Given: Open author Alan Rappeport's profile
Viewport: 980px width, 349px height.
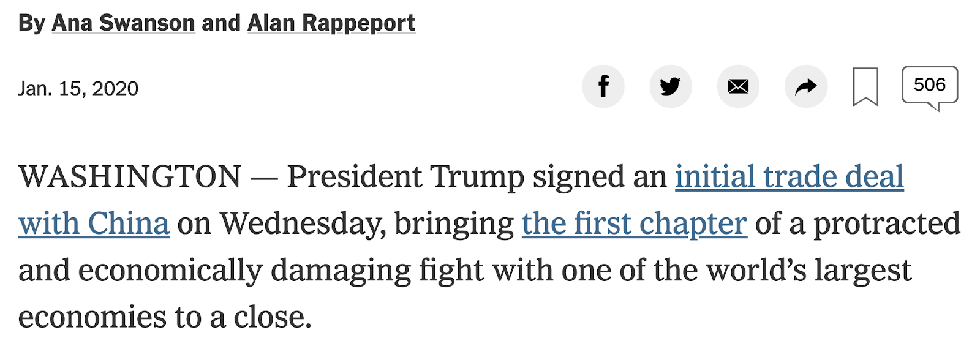Looking at the screenshot, I should [331, 23].
